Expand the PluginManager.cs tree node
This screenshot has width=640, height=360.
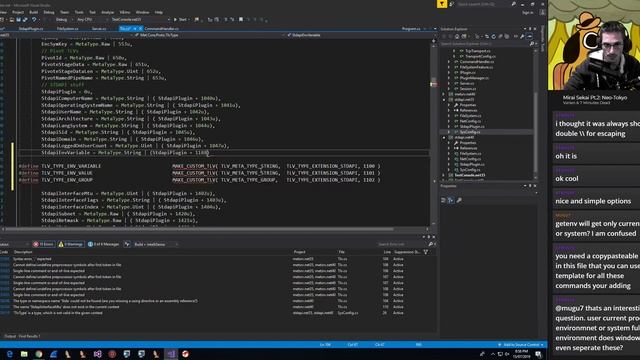[x=449, y=78]
